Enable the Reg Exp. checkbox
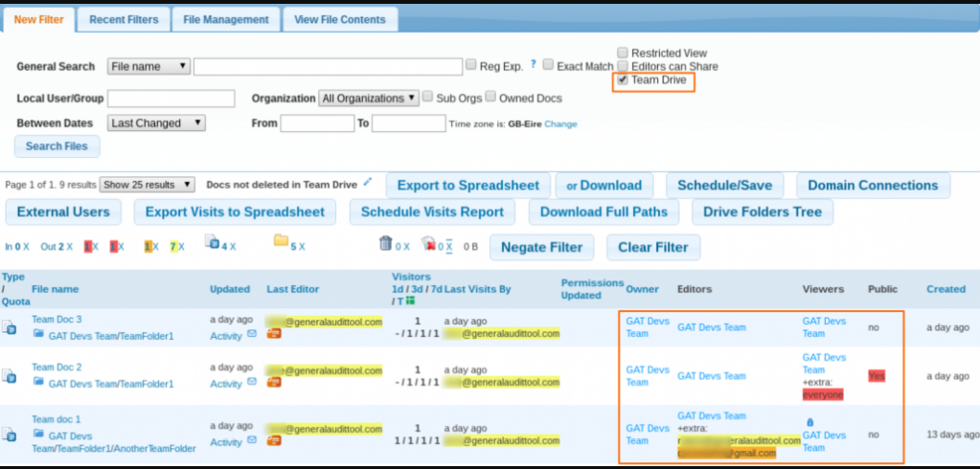The image size is (980, 469). click(471, 65)
